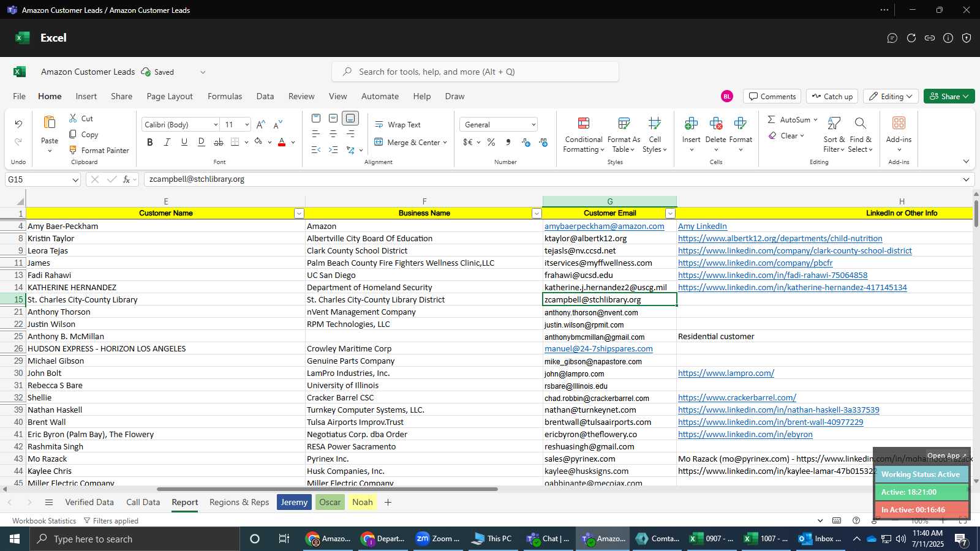Apply Comma style format
The image size is (980, 551).
[x=508, y=142]
